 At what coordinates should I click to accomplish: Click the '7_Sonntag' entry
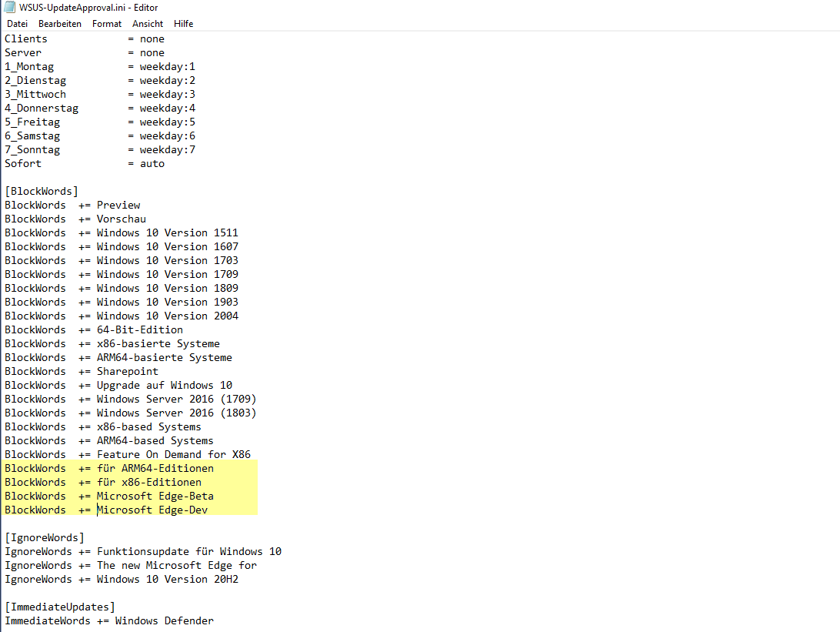(32, 150)
